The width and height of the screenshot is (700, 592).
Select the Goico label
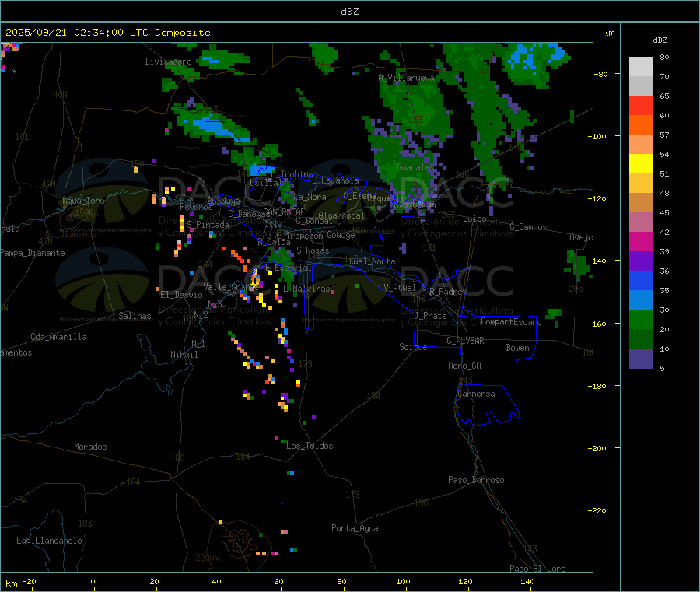pos(474,219)
